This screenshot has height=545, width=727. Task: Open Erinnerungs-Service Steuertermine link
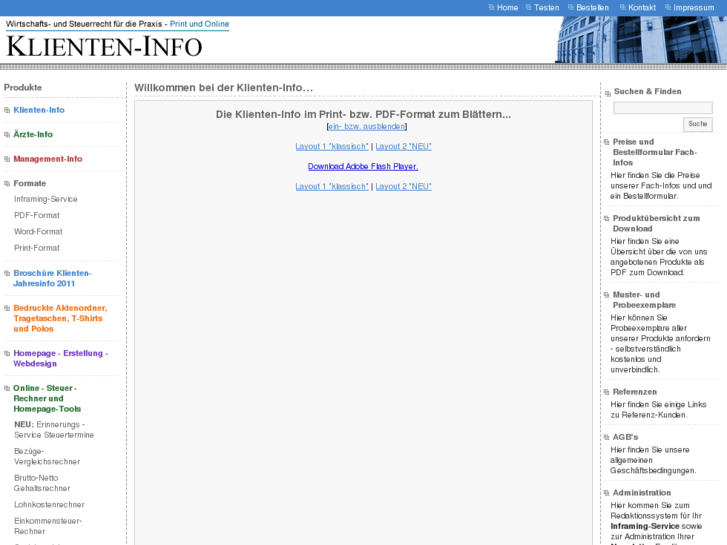(x=54, y=430)
